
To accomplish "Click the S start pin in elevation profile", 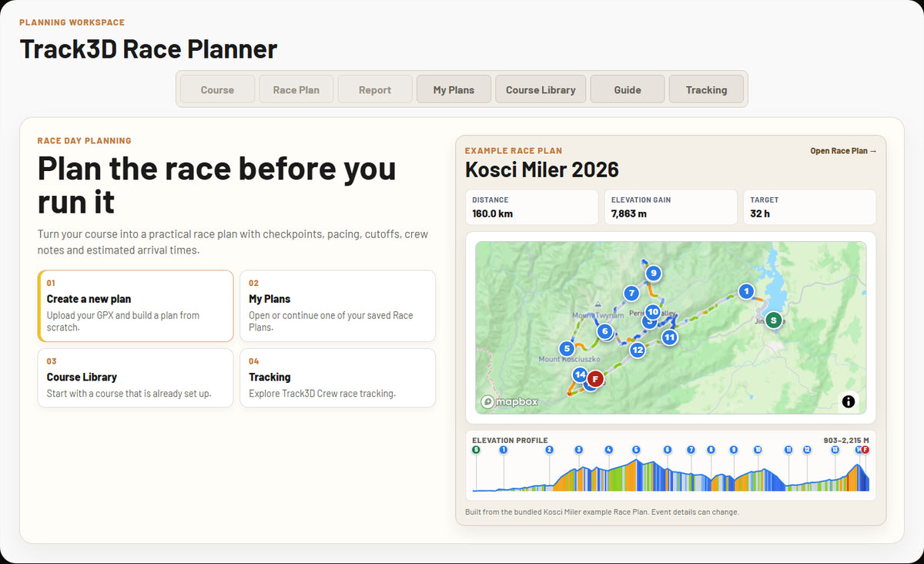I will (476, 449).
